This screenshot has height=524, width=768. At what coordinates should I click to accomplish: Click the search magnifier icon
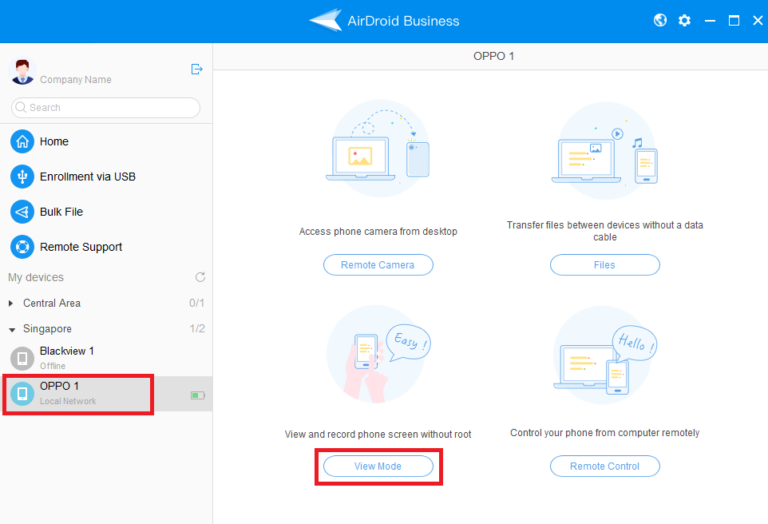(21, 107)
